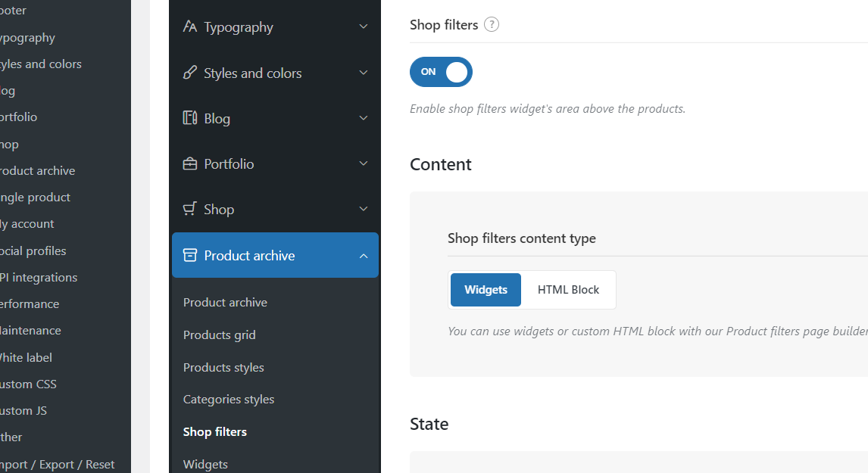Click the Portfolio briefcase icon

point(190,164)
